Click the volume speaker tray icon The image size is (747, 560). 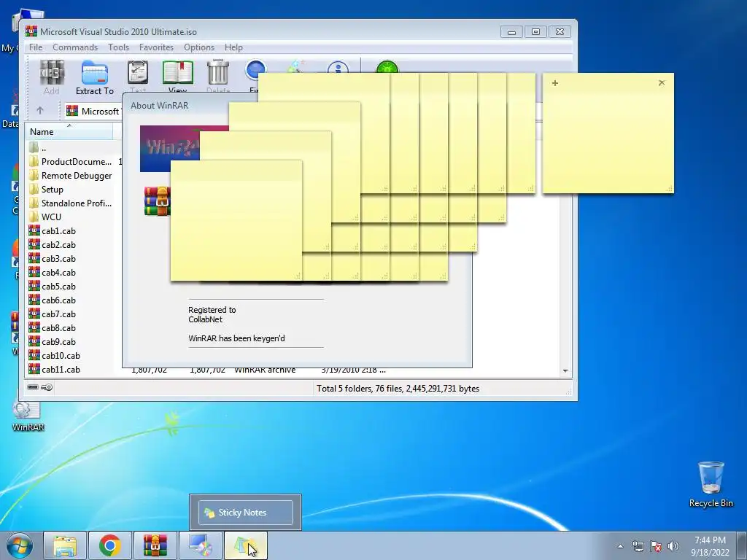pos(673,546)
